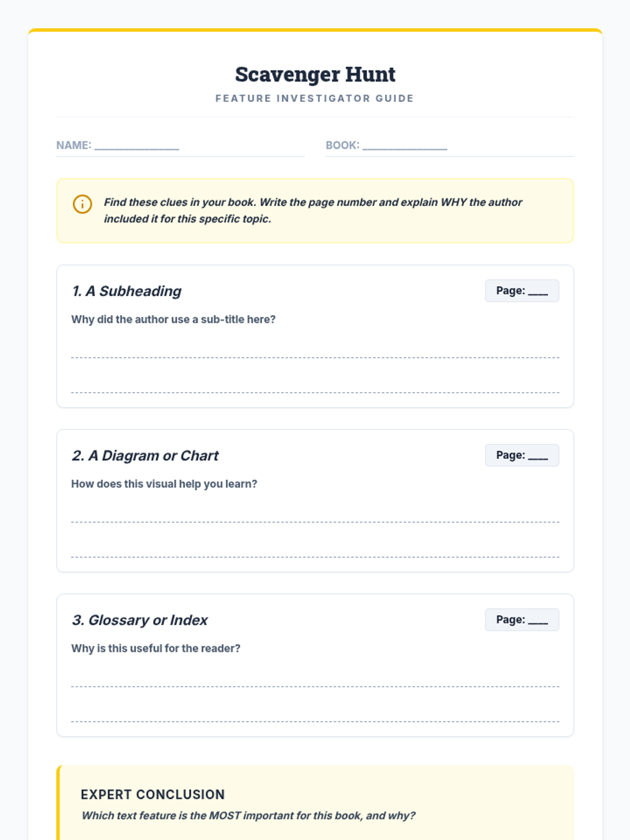The image size is (630, 840).
Task: Click the Page field for Subheading
Action: (x=522, y=291)
